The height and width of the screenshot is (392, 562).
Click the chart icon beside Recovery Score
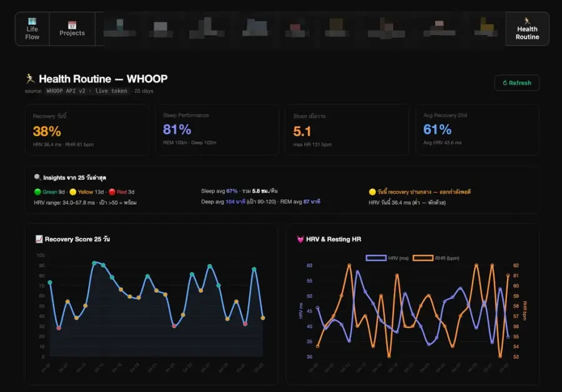point(39,239)
